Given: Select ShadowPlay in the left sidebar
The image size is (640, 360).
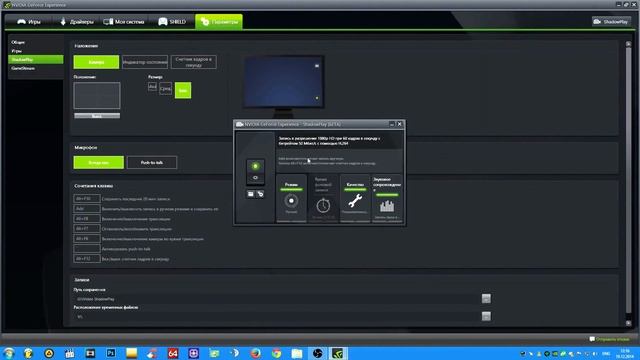Looking at the screenshot, I should click(x=36, y=60).
